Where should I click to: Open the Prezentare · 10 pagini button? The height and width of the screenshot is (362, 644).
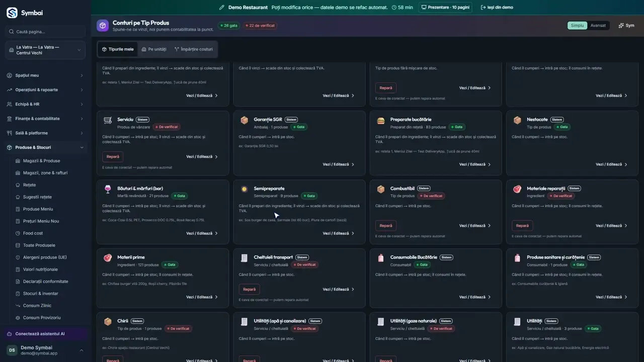[445, 8]
